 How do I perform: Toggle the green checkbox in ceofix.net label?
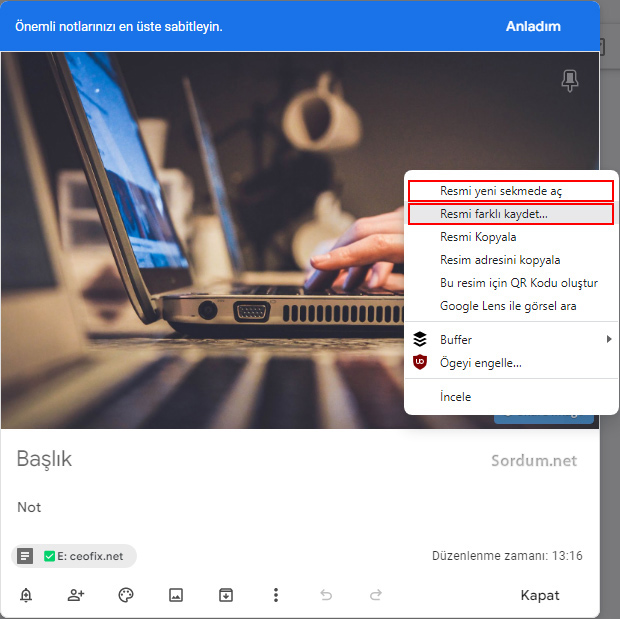click(x=49, y=556)
